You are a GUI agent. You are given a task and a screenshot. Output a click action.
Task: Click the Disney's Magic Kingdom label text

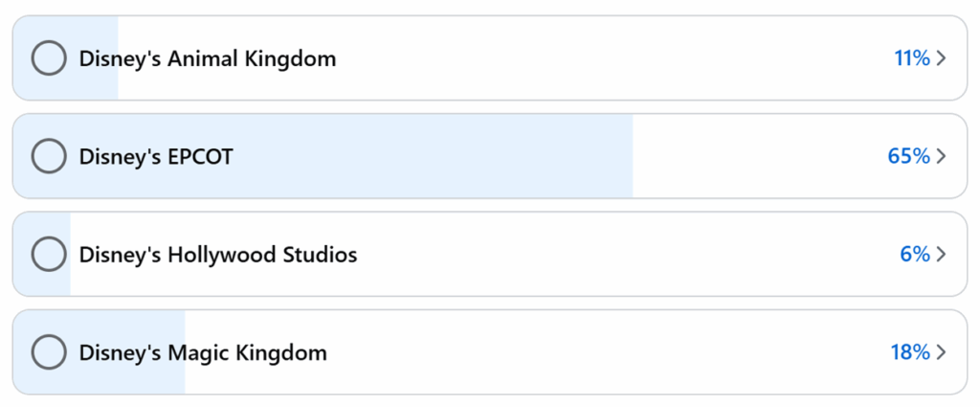click(x=202, y=352)
